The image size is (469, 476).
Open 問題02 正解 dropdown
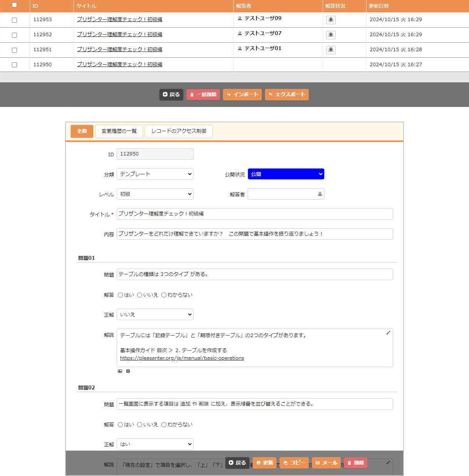tap(155, 444)
